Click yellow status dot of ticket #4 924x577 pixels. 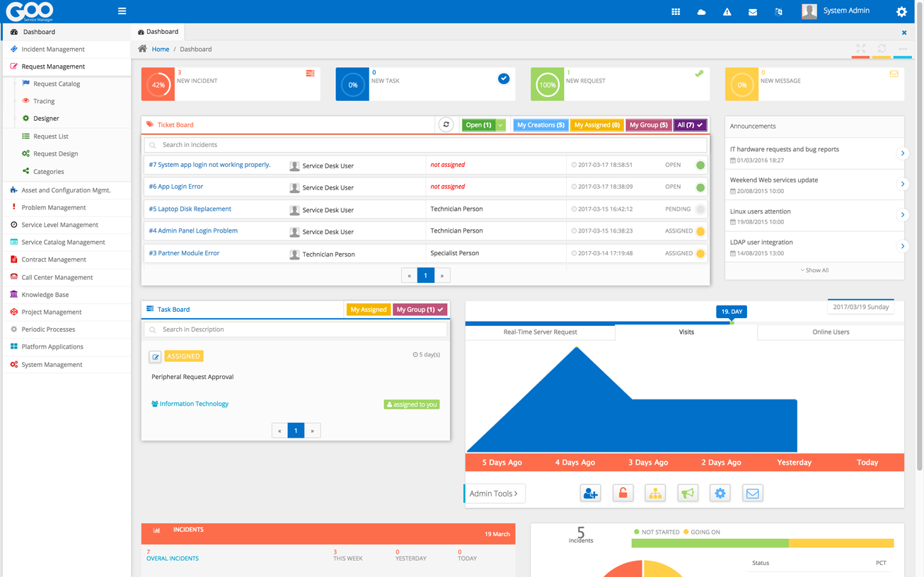pyautogui.click(x=700, y=231)
